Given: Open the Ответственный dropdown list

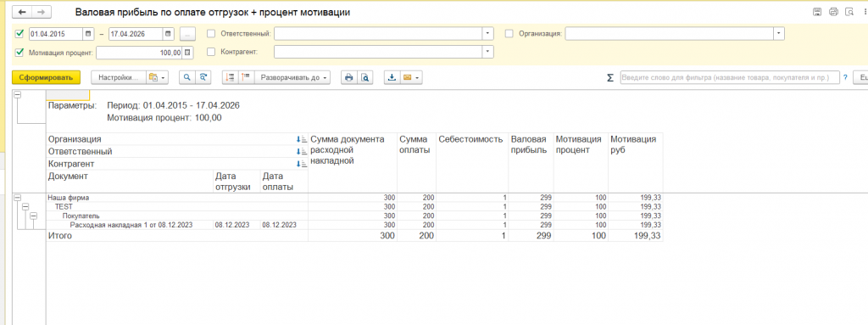Looking at the screenshot, I should point(487,34).
